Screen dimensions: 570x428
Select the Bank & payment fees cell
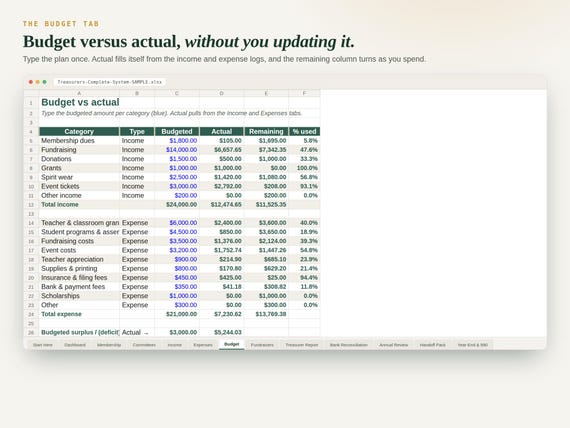point(79,287)
